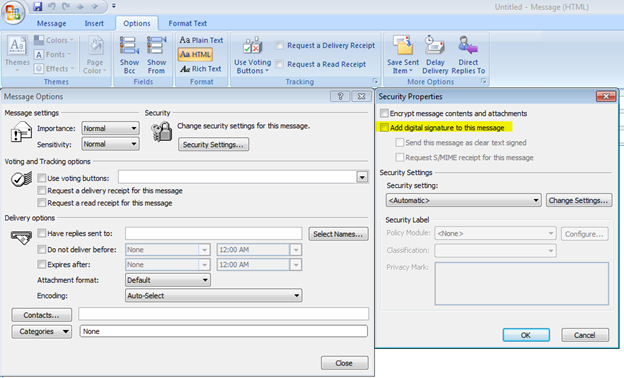Open the Attachment format dropdown
This screenshot has width=624, height=378.
click(168, 280)
